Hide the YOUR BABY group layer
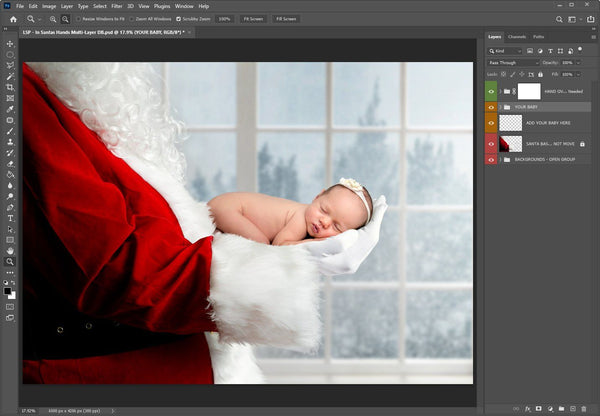The width and height of the screenshot is (600, 416). 491,106
